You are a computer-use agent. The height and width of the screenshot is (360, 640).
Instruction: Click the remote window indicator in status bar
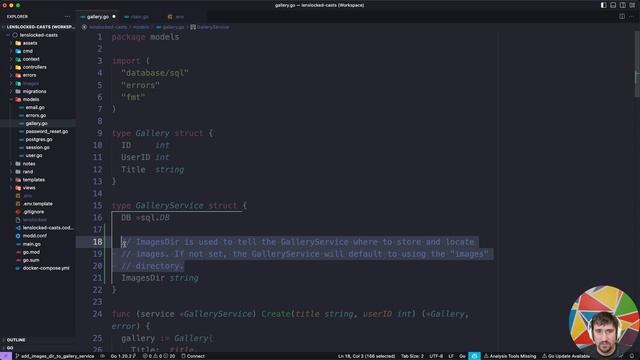click(6, 356)
